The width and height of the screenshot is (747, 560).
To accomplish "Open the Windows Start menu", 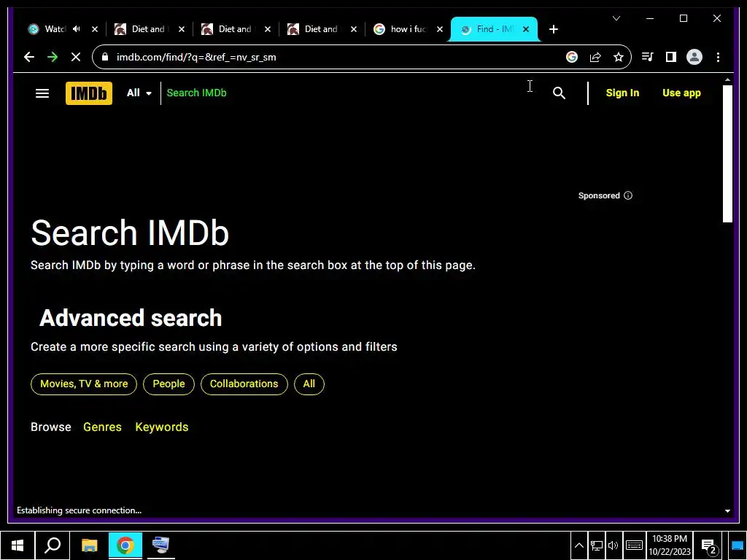I will click(x=18, y=545).
